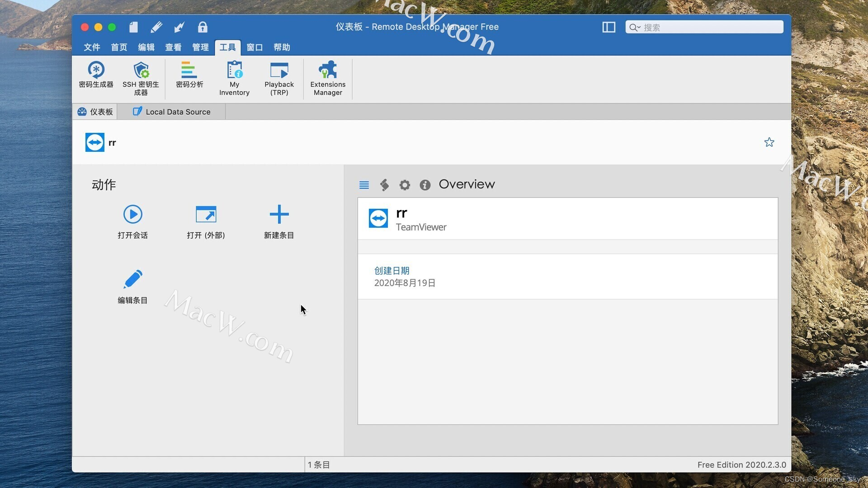Screen dimensions: 868x488
Task: Open the 密码生成器 tool
Action: pos(95,76)
